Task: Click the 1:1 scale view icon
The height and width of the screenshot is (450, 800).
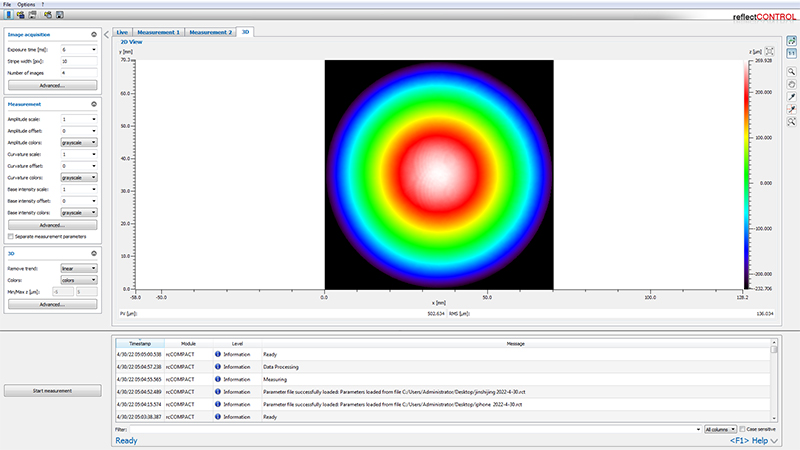Action: pyautogui.click(x=791, y=53)
